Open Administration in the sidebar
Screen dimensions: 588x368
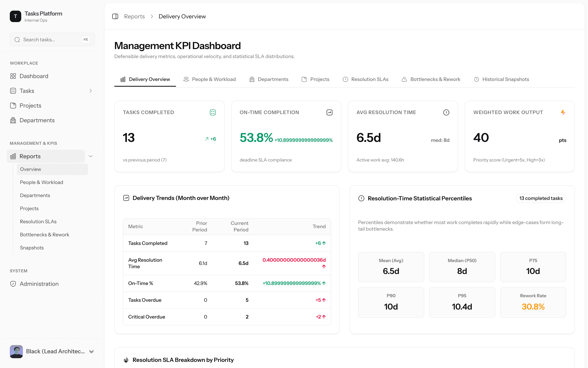coord(51,284)
